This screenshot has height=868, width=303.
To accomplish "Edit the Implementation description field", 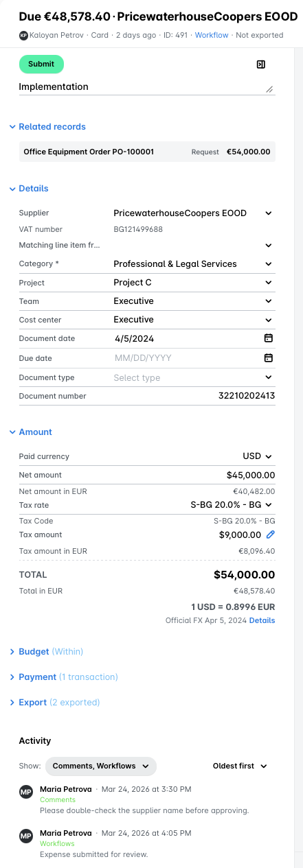I will pyautogui.click(x=147, y=87).
